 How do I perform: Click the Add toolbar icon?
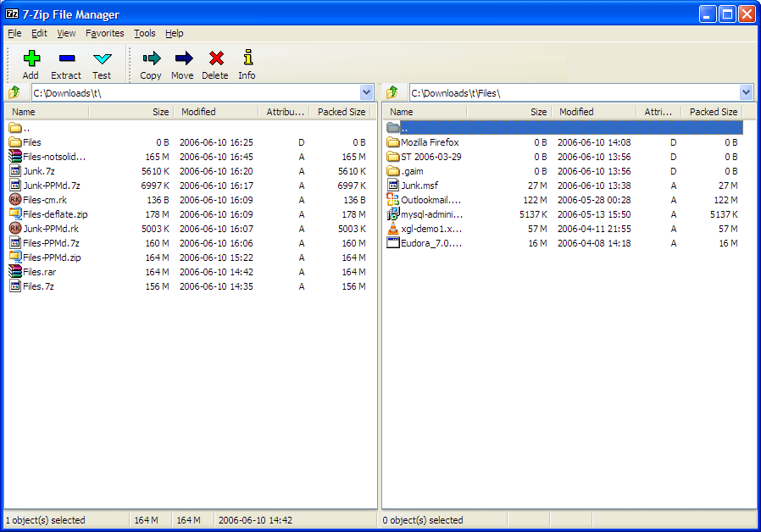pyautogui.click(x=31, y=58)
